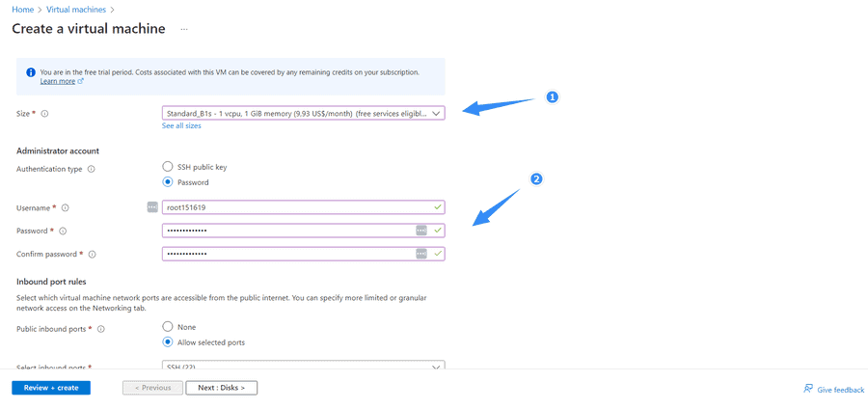The image size is (868, 409).
Task: Click the Inbound port rules heading
Action: click(x=51, y=282)
